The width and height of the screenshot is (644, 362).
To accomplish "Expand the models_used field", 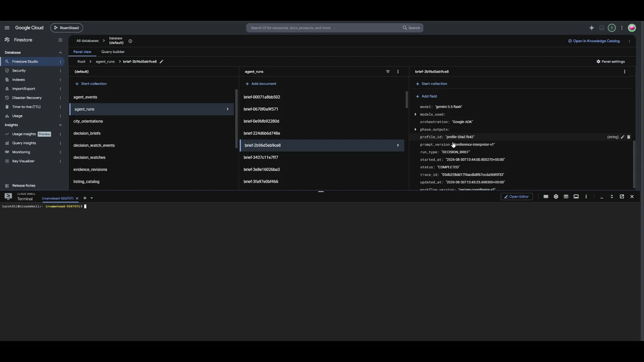I will pyautogui.click(x=415, y=114).
